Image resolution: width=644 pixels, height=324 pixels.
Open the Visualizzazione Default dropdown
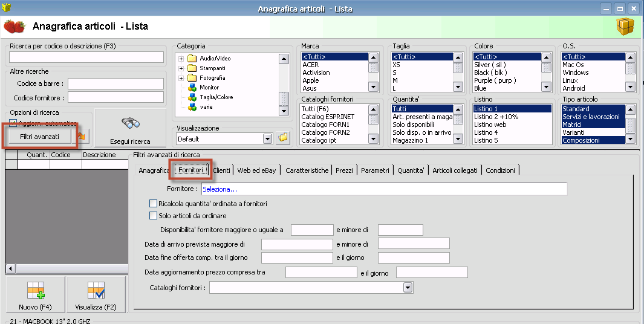click(x=267, y=139)
